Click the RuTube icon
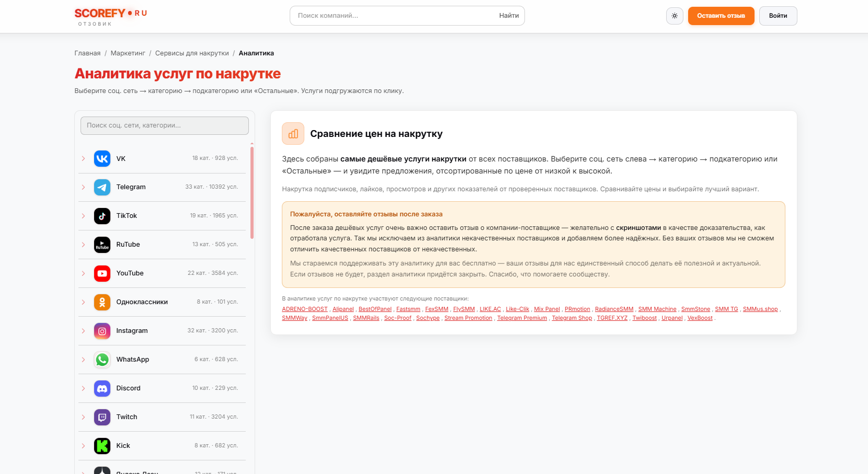The height and width of the screenshot is (474, 868). point(102,245)
